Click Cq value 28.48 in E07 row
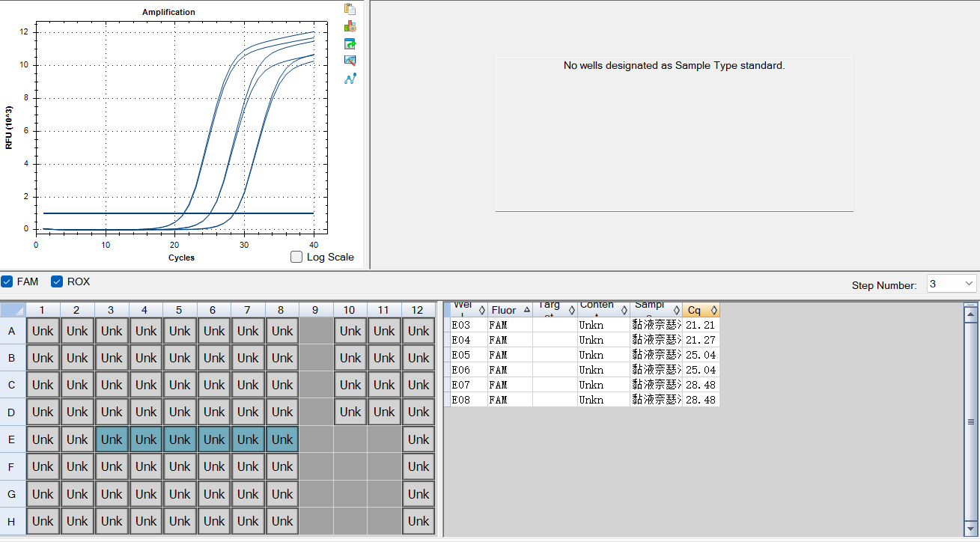The height and width of the screenshot is (542, 980). pos(701,385)
